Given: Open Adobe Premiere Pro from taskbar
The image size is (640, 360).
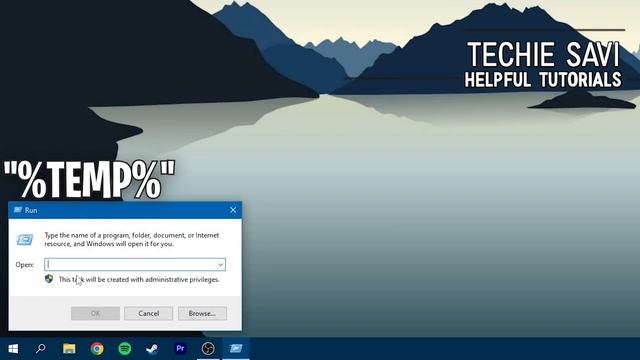Looking at the screenshot, I should 180,349.
